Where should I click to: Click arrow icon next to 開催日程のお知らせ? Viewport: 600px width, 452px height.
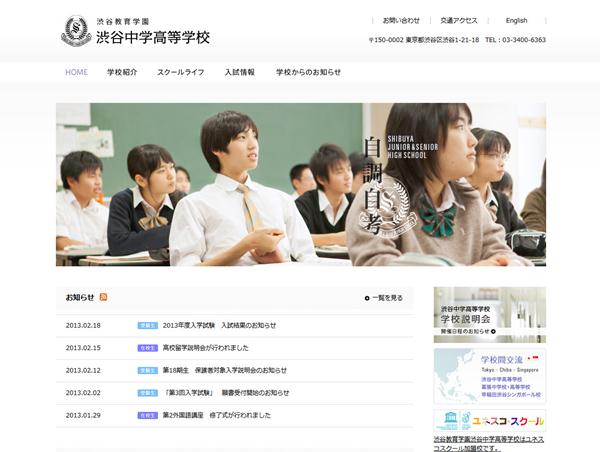pos(493,331)
